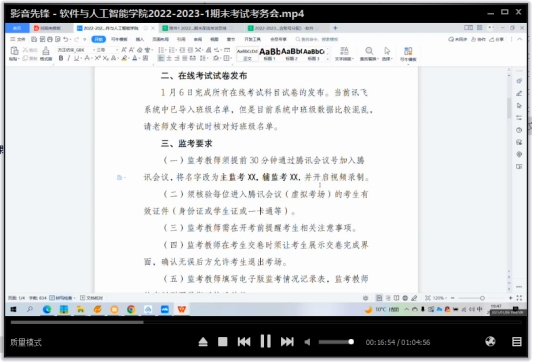This screenshot has width=533, height=362.
Task: Expand the font name dropdown
Action: pyautogui.click(x=75, y=50)
